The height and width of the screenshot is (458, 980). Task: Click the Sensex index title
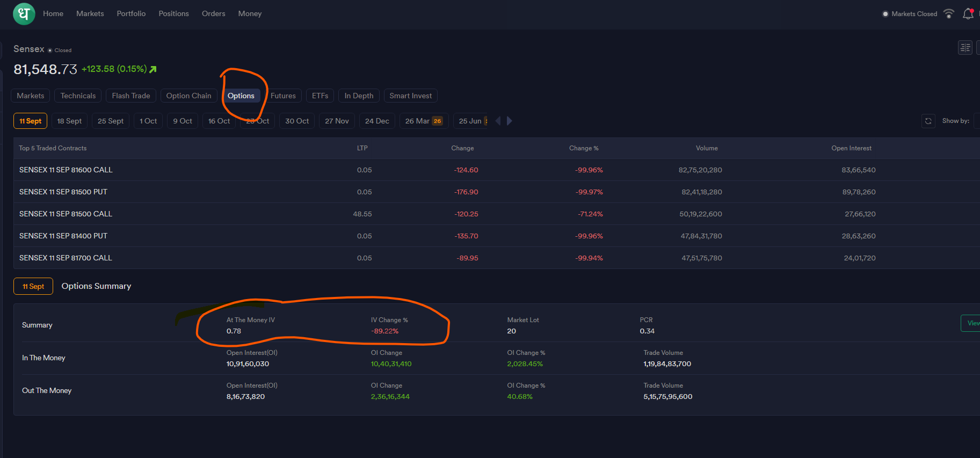[x=29, y=49]
